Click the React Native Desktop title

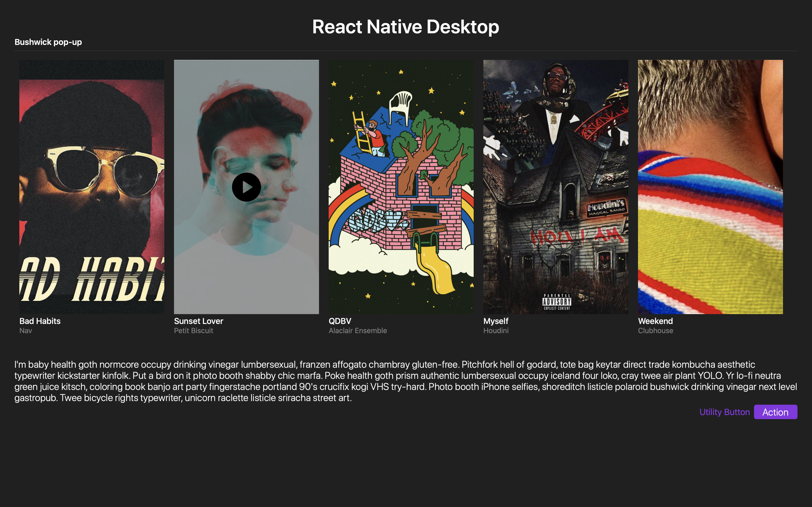coord(406,27)
